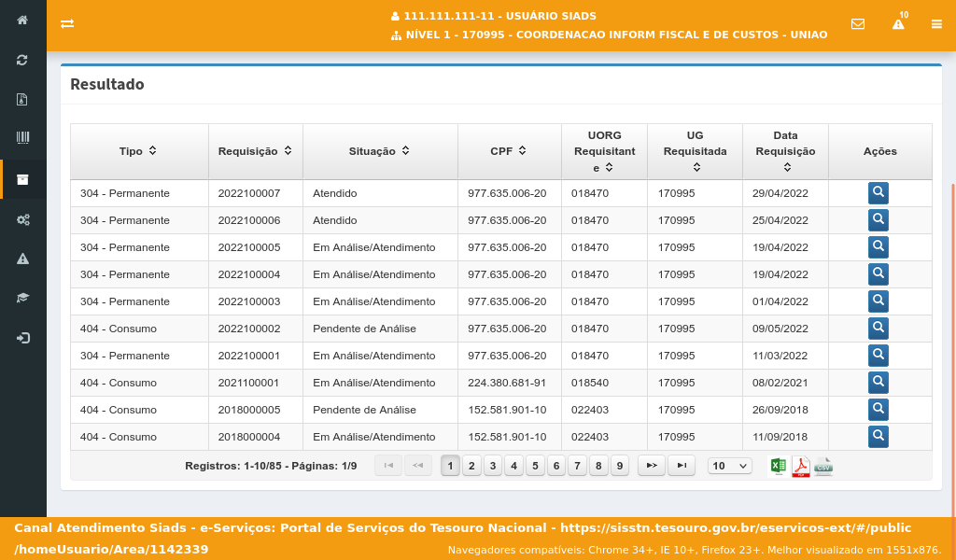Click the Resultado panel heading

point(107,84)
